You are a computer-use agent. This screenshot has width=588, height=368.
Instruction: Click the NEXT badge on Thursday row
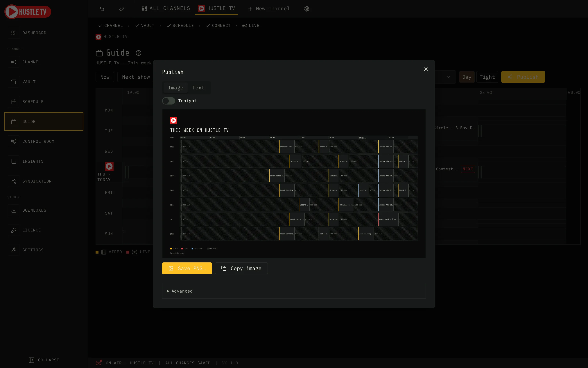tap(468, 169)
